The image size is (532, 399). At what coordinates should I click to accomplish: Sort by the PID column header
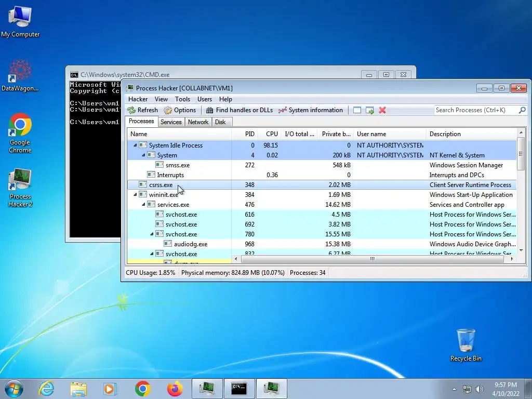[244, 134]
